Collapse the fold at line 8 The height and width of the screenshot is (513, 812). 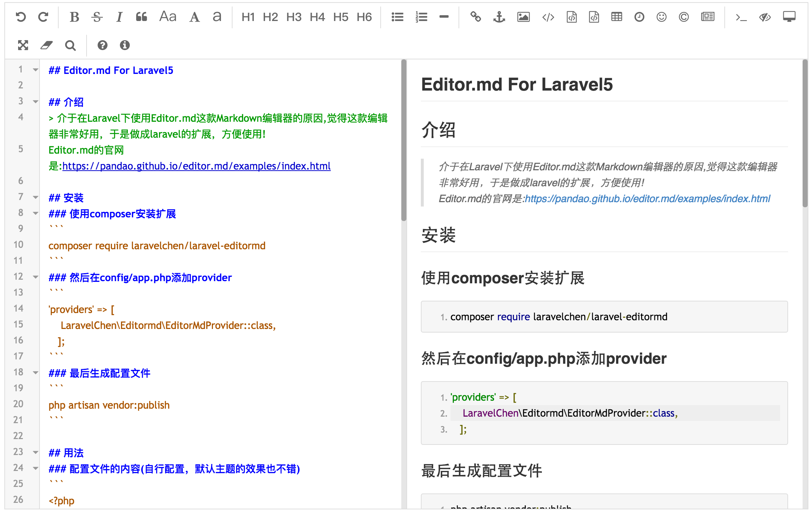pos(35,213)
